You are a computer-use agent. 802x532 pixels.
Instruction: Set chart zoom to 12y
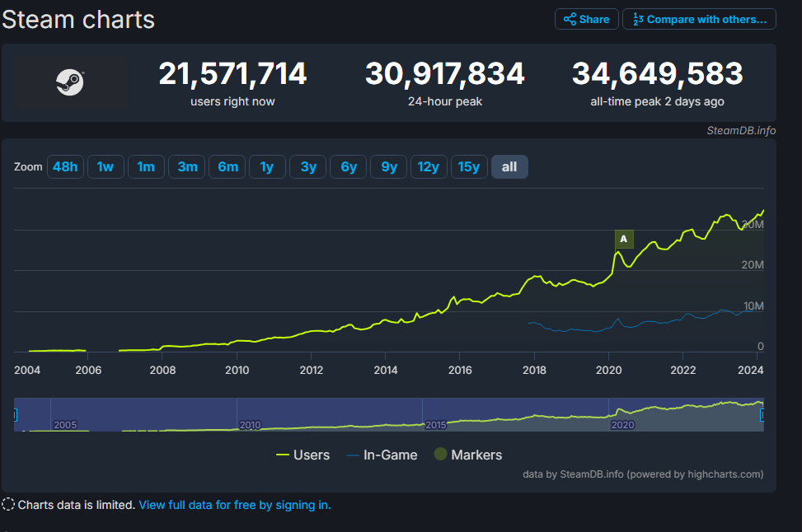[x=429, y=166]
